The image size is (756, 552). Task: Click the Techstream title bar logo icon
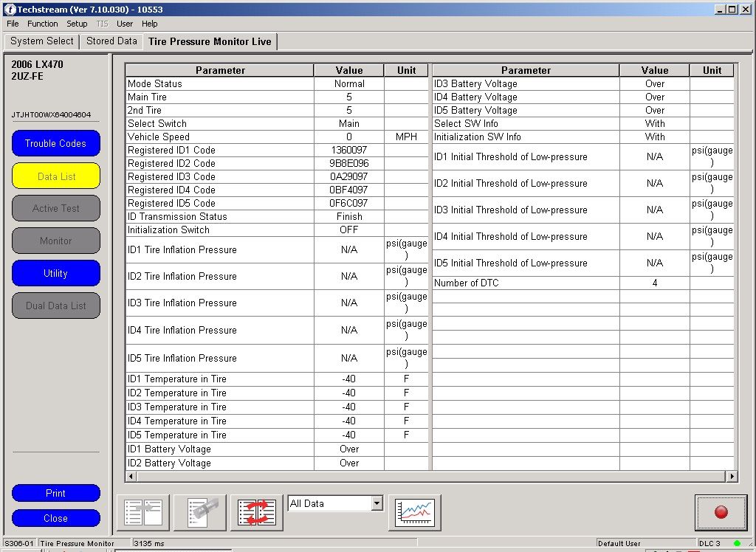click(x=10, y=9)
